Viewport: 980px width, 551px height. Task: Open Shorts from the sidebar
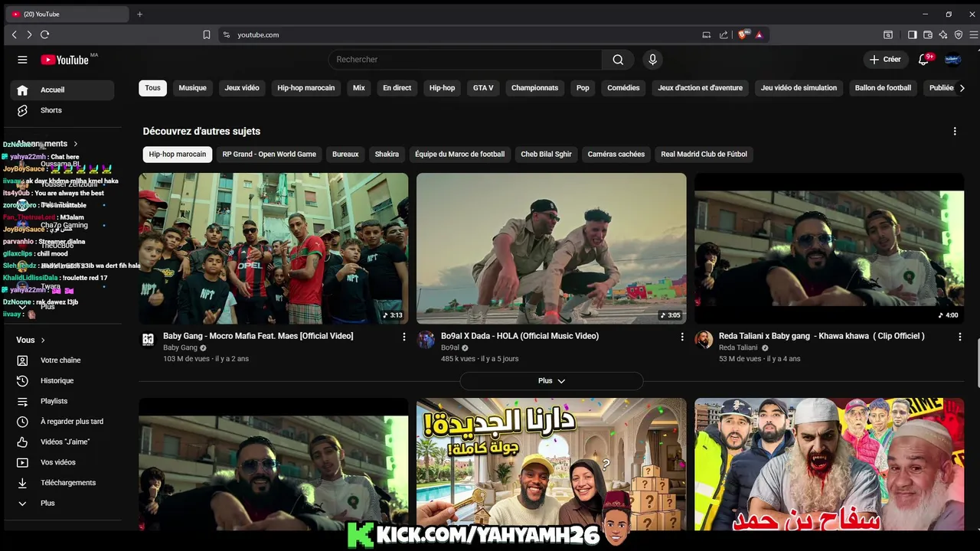pyautogui.click(x=62, y=110)
